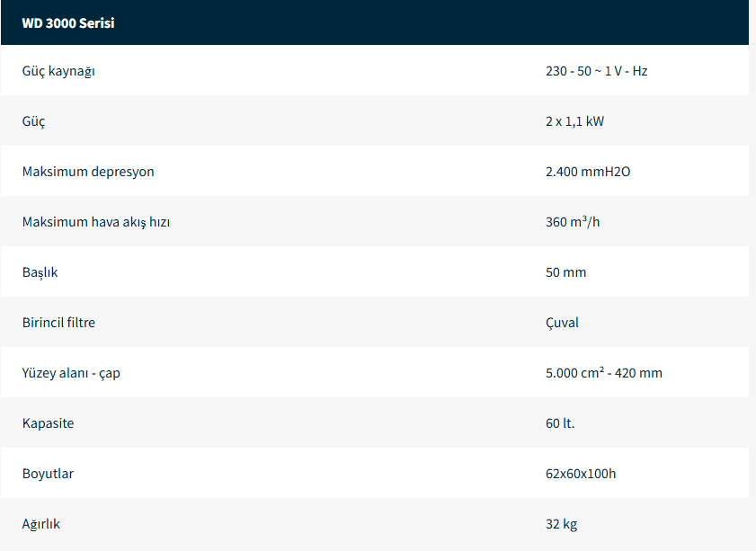Select the 'Güç kaynağı' row label
This screenshot has height=551, width=756.
click(58, 71)
